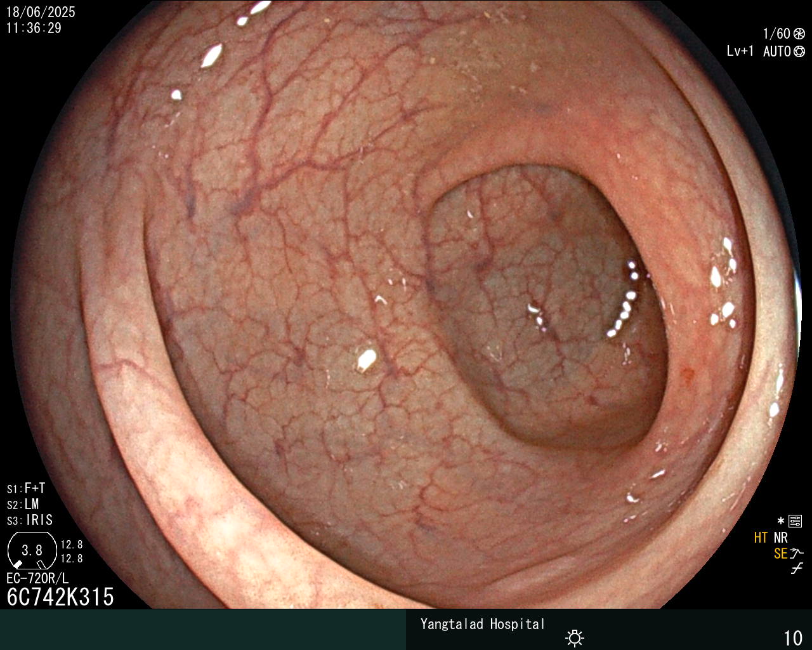
Task: Click the shutter speed fan icon
Action: (x=799, y=34)
